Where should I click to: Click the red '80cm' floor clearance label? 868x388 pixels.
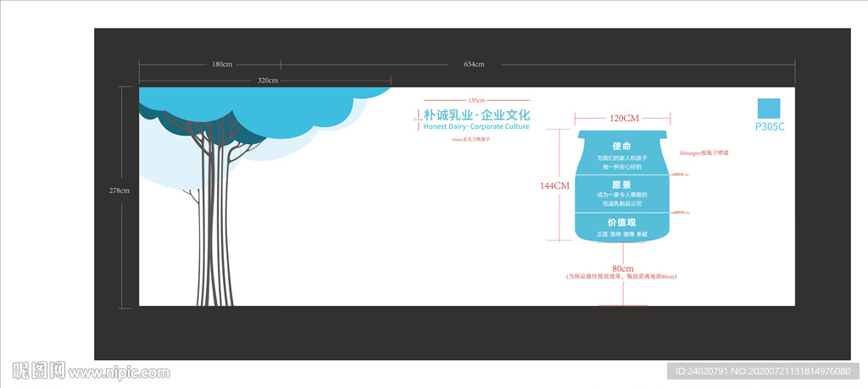pos(622,268)
